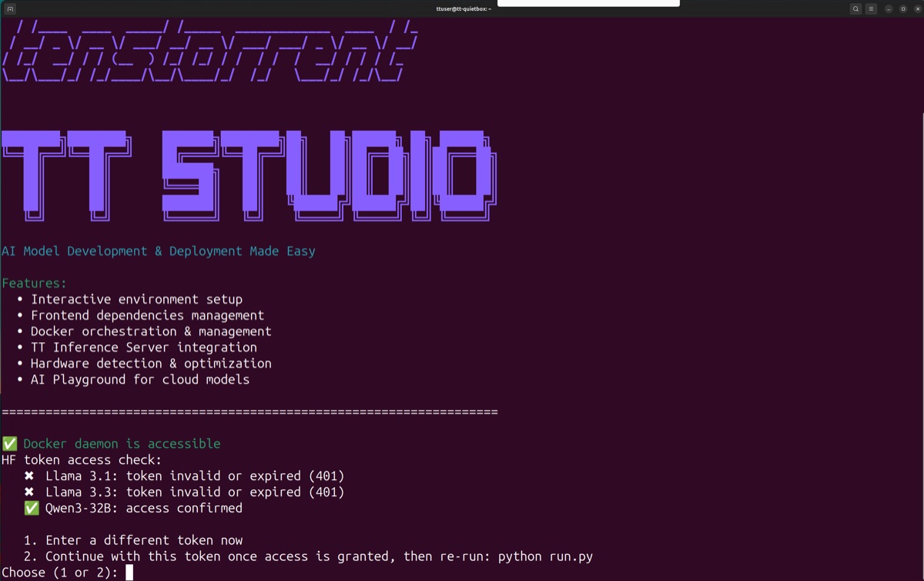
Task: Open the terminal hamburger menu
Action: coord(871,8)
